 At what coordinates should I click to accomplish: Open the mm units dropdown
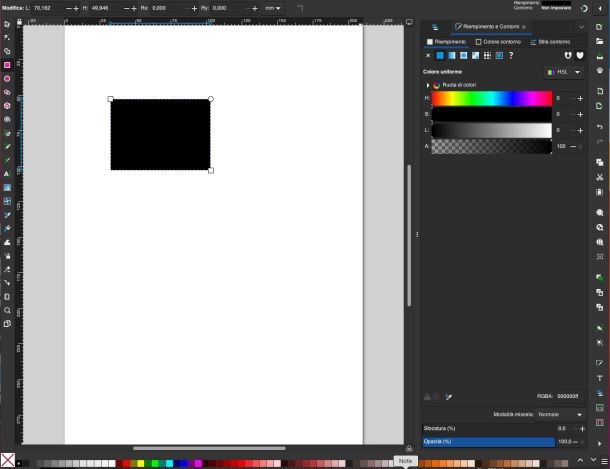(272, 7)
